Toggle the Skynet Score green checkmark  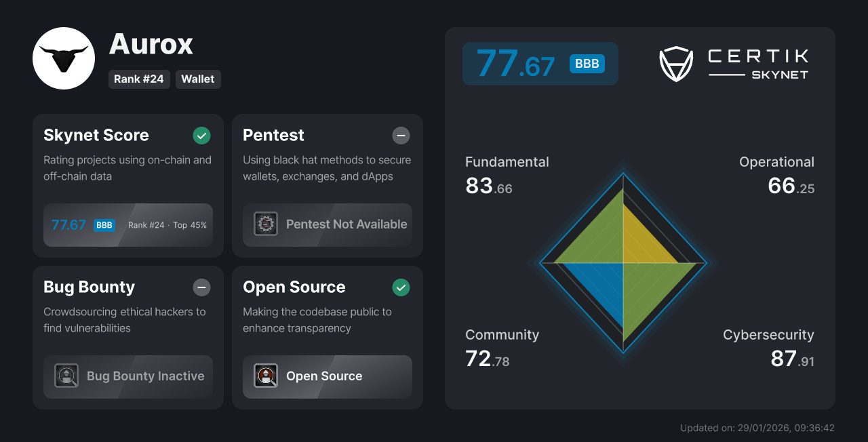tap(201, 136)
